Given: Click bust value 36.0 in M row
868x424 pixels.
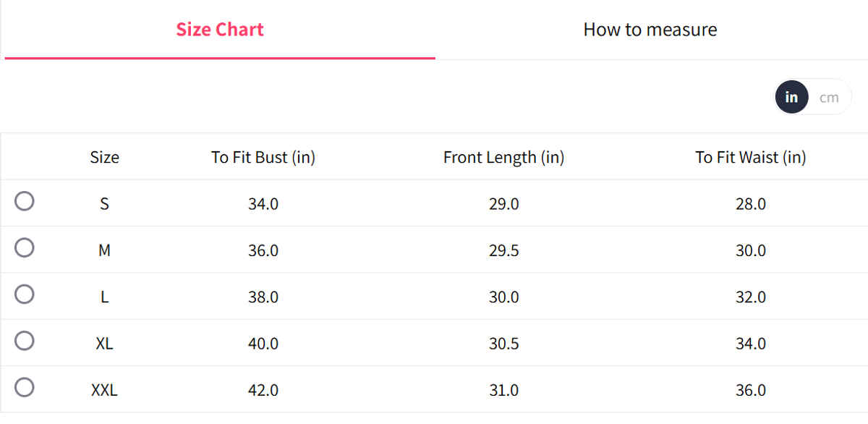Looking at the screenshot, I should click(263, 250).
